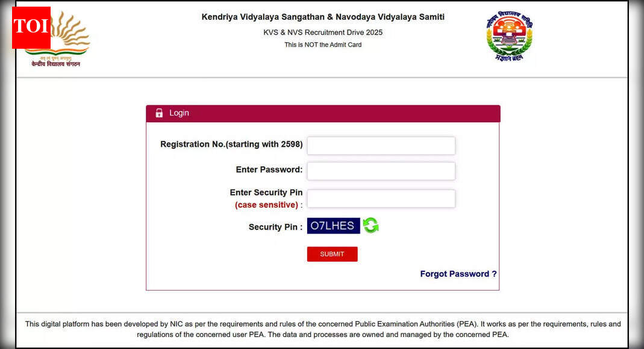This screenshot has width=644, height=349.
Task: Select the captcha image showing O7LHES
Action: [x=334, y=226]
